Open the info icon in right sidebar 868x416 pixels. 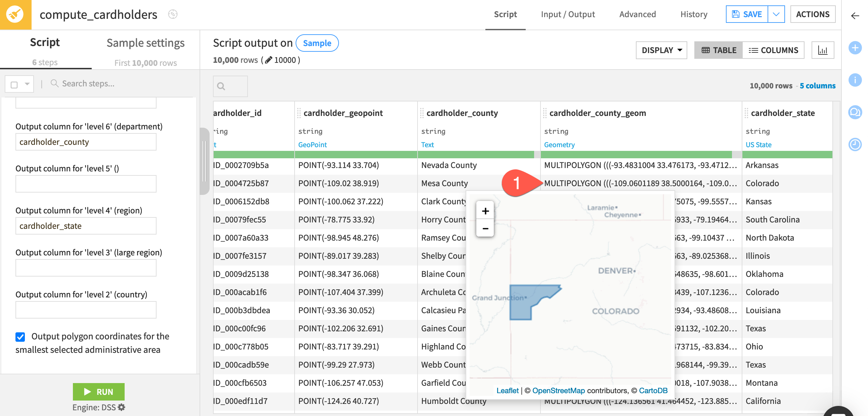[x=855, y=80]
